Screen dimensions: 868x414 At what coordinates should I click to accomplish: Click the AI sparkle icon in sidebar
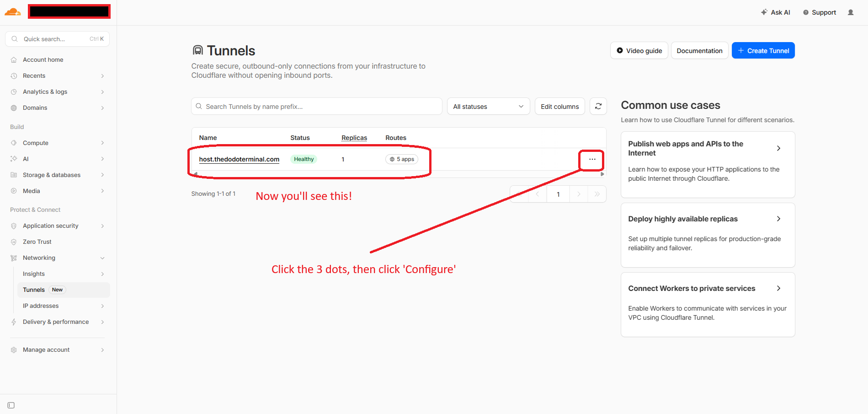(x=14, y=159)
